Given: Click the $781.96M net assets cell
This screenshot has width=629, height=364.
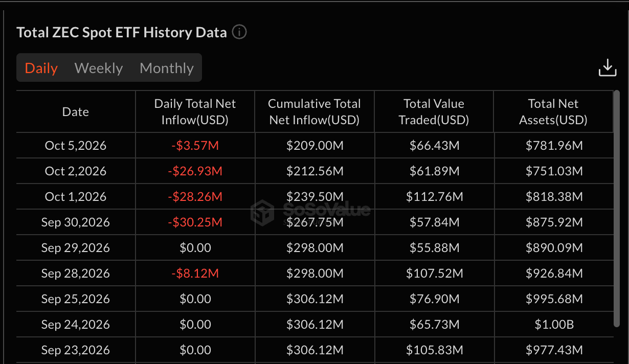Looking at the screenshot, I should [x=553, y=146].
